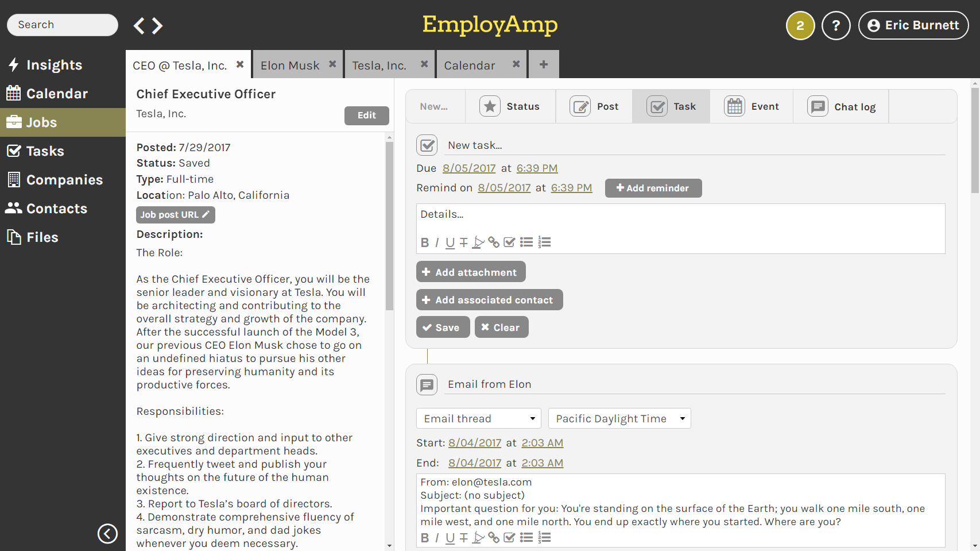The height and width of the screenshot is (551, 980).
Task: Underline text in the task Details editor
Action: [x=450, y=242]
